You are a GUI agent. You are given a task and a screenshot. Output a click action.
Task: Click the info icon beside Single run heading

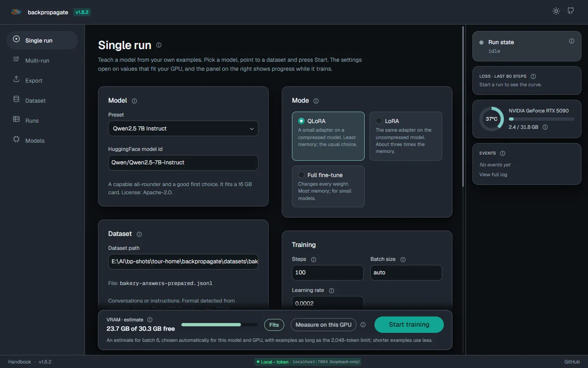click(159, 45)
